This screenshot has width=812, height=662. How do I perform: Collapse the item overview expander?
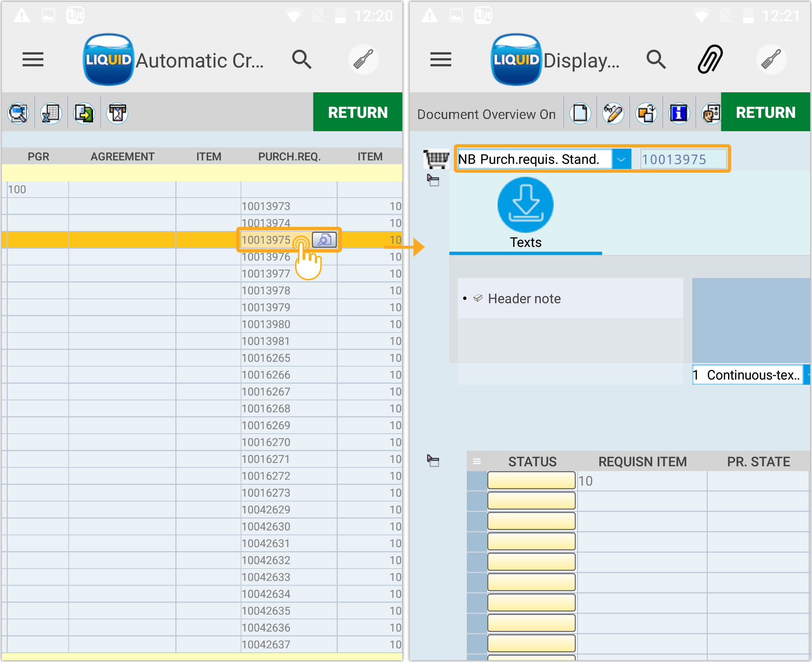(x=433, y=461)
